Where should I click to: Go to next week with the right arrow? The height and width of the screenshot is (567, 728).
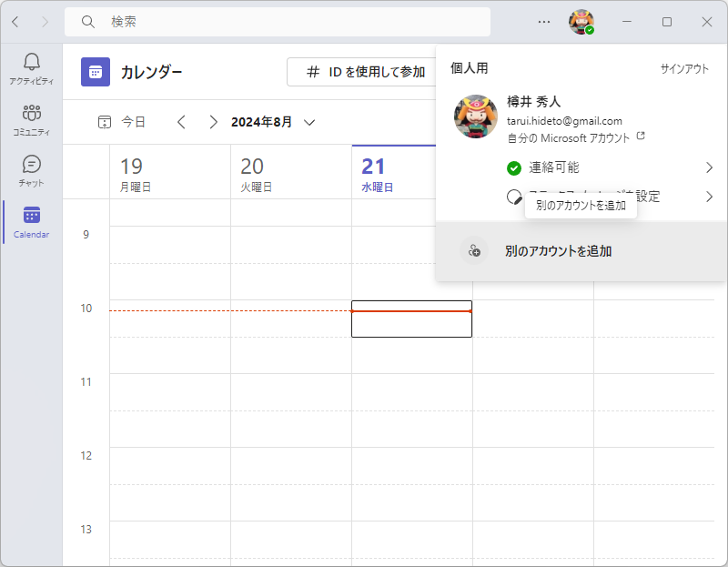213,121
